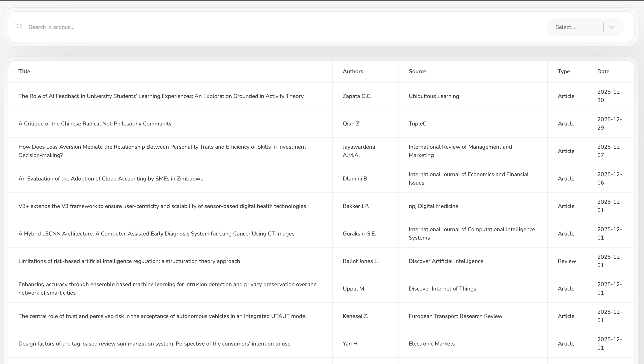Click the search magnifier icon
This screenshot has height=364, width=644.
[x=20, y=27]
